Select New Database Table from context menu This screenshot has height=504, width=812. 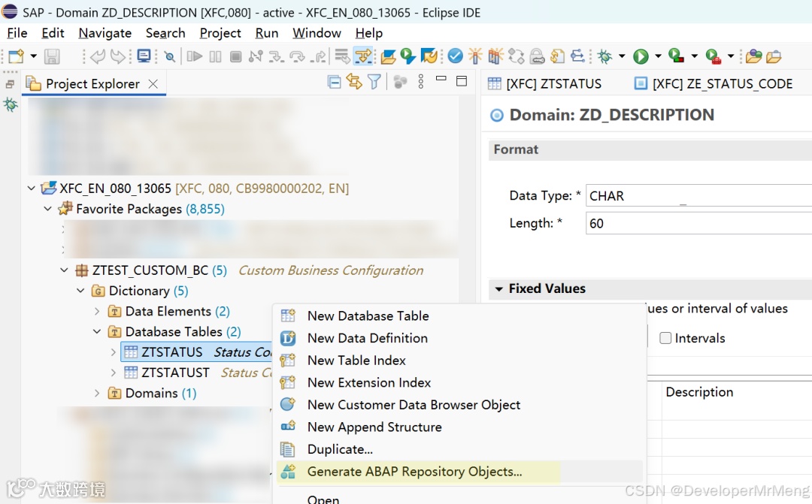click(459, 315)
